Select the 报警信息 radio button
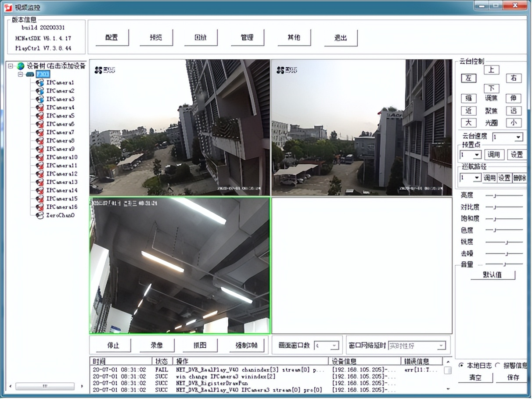Image resolution: width=532 pixels, height=399 pixels. pyautogui.click(x=498, y=365)
